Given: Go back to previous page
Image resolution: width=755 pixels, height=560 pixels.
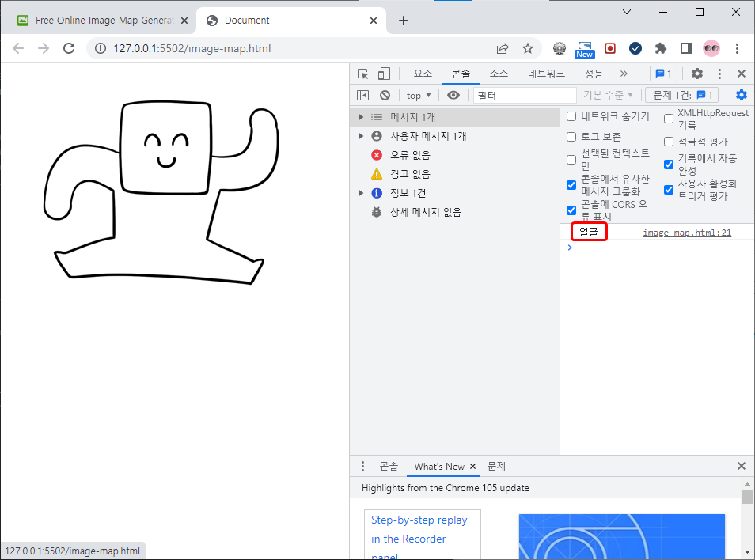Looking at the screenshot, I should [x=18, y=48].
